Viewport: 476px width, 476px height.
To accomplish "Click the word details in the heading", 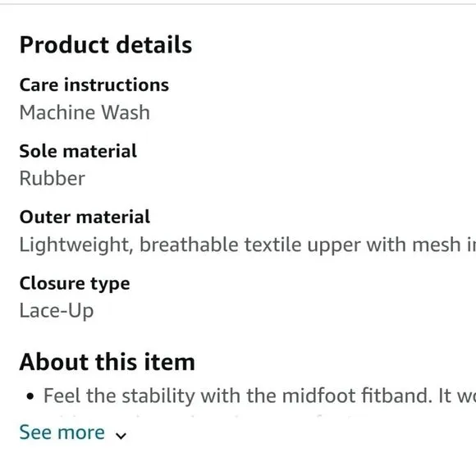I will point(154,44).
